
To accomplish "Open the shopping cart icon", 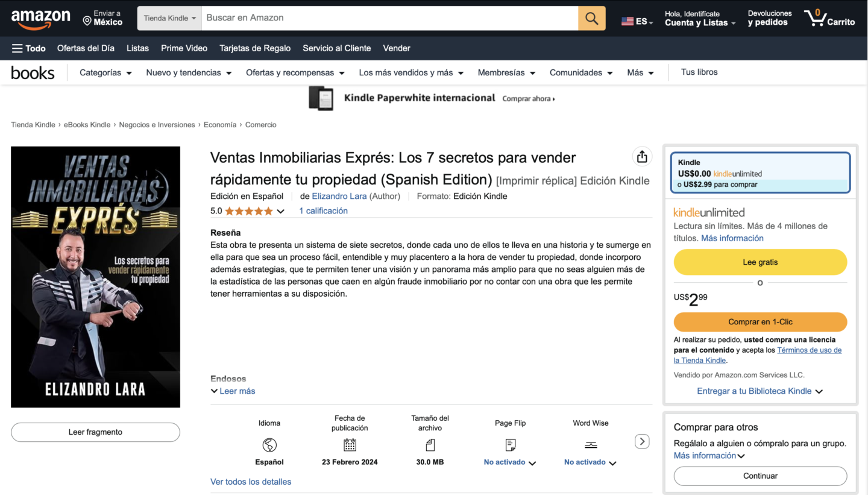I will 817,18.
